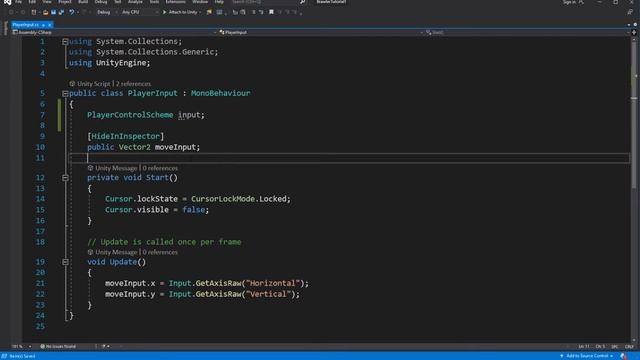640x360 pixels.
Task: Open the Any CPU platform dropdown
Action: coord(140,12)
